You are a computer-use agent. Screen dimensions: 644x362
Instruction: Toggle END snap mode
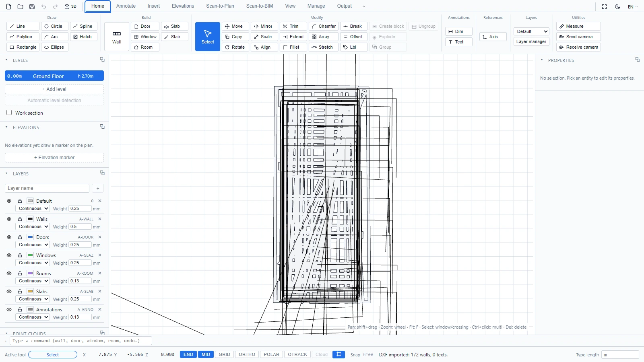[188, 354]
